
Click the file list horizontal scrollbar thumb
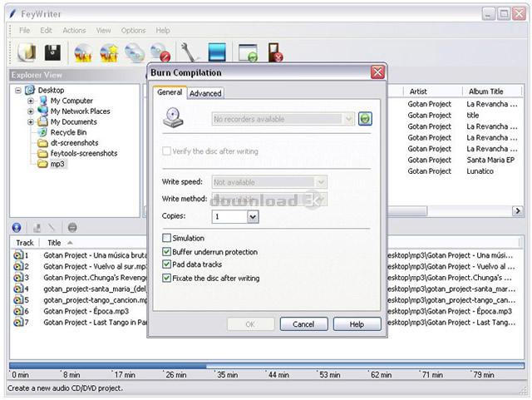click(406, 211)
